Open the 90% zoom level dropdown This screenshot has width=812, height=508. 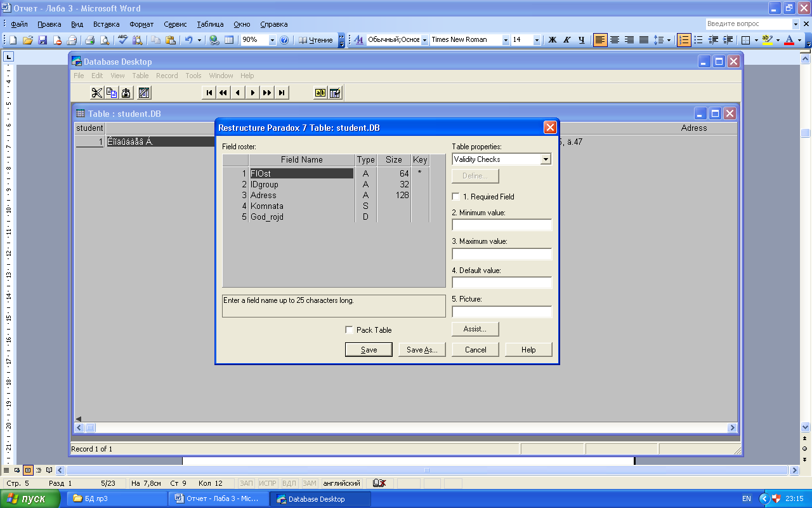(x=272, y=40)
